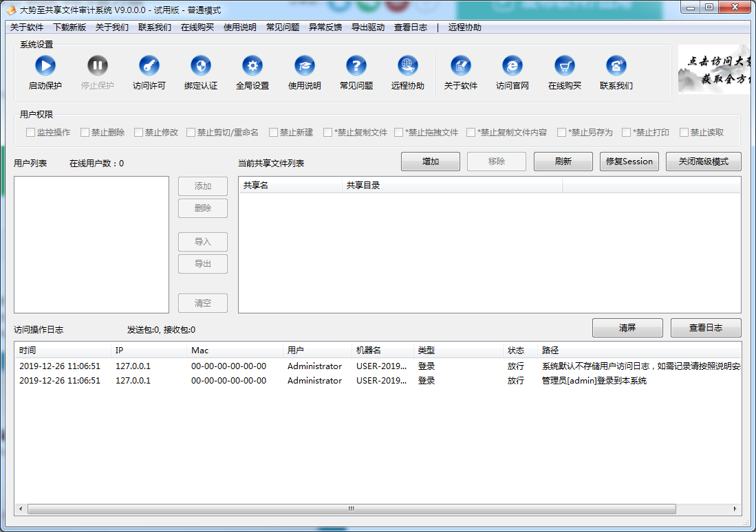Click the 添加 user button
The height and width of the screenshot is (532, 756).
click(203, 186)
